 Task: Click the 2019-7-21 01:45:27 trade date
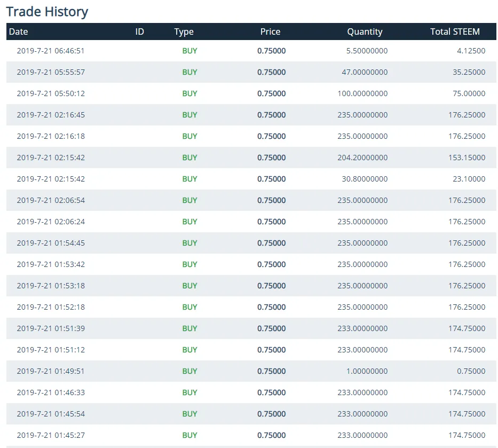[51, 435]
